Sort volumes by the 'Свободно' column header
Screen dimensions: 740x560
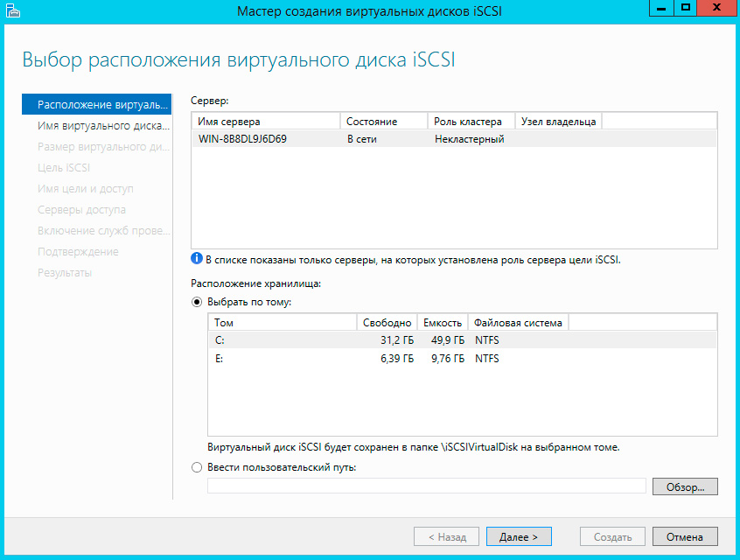[x=387, y=323]
